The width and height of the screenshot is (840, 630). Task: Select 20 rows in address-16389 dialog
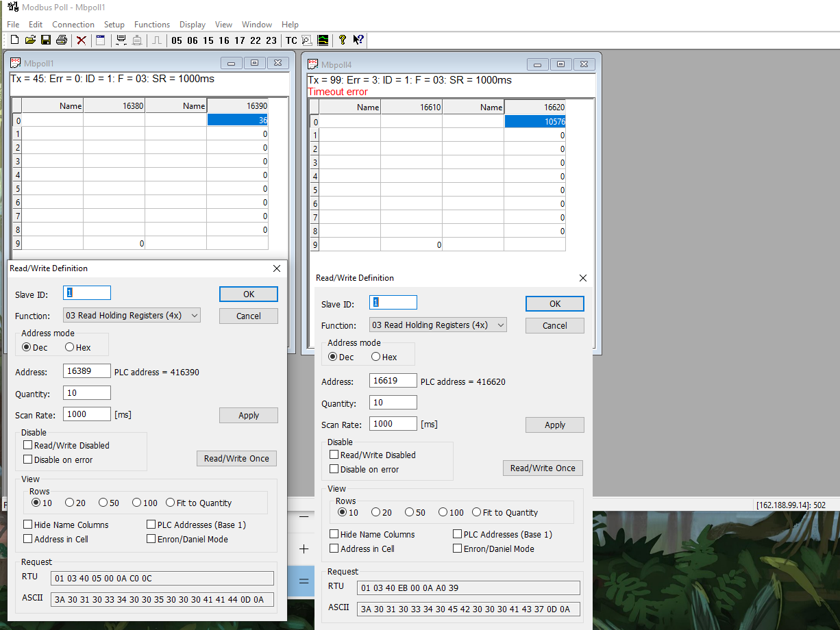[75, 503]
